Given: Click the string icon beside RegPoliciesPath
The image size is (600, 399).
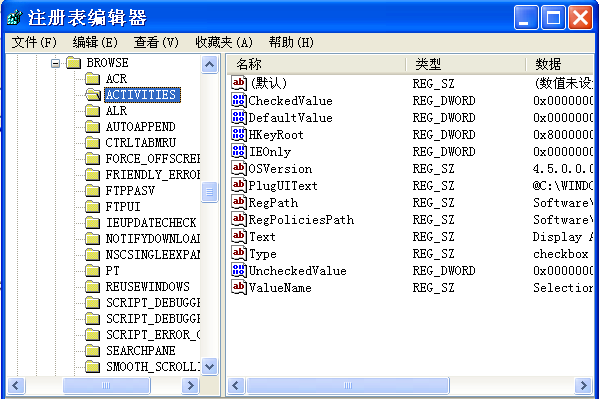Looking at the screenshot, I should [239, 219].
